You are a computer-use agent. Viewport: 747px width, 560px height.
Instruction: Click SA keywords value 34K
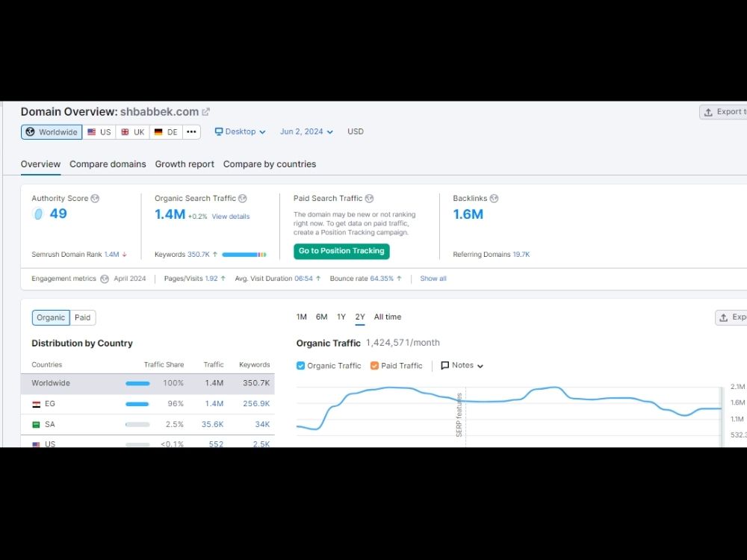click(x=262, y=424)
